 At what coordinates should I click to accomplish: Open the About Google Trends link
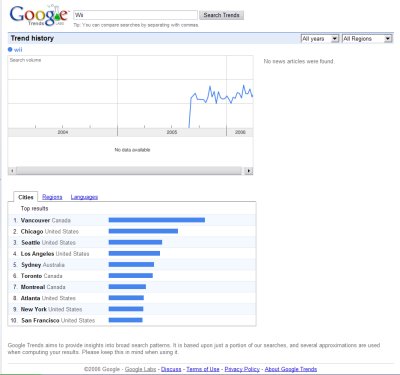pyautogui.click(x=291, y=369)
